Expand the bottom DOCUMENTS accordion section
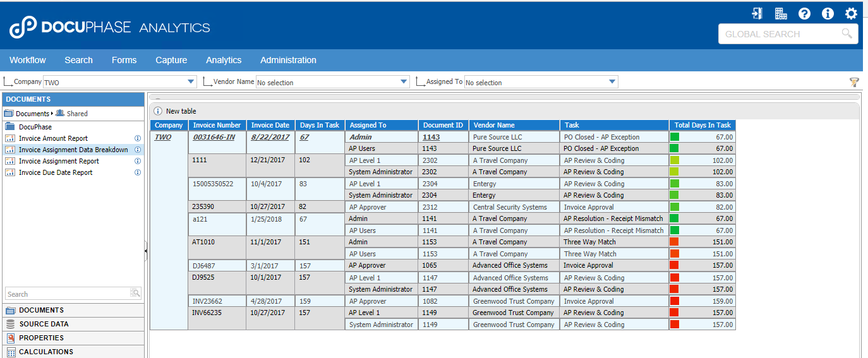The width and height of the screenshot is (868, 358). tap(73, 310)
